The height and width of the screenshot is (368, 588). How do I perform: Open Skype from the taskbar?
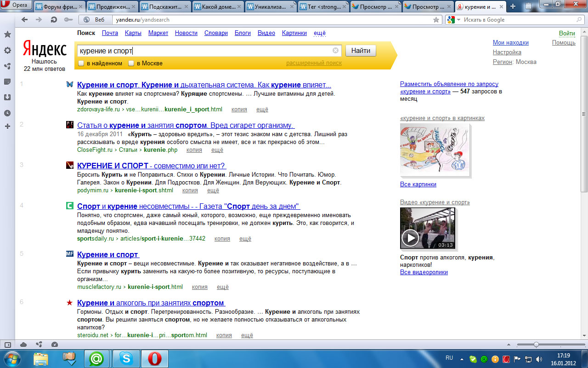126,359
